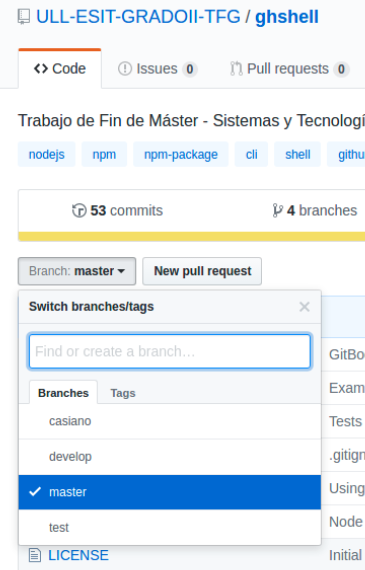Viewport: 365px width, 570px height.
Task: Select the npm topic tag
Action: pos(104,154)
